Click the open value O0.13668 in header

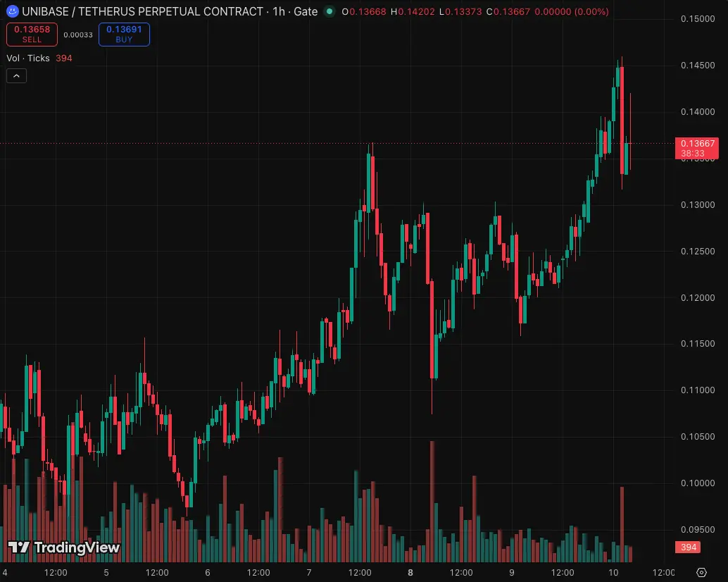click(x=363, y=11)
